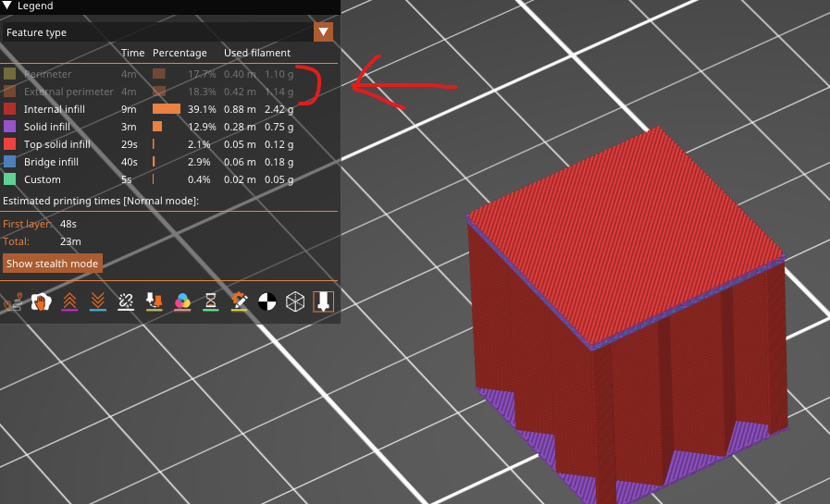The height and width of the screenshot is (504, 830).
Task: Select the Time column header
Action: click(132, 53)
